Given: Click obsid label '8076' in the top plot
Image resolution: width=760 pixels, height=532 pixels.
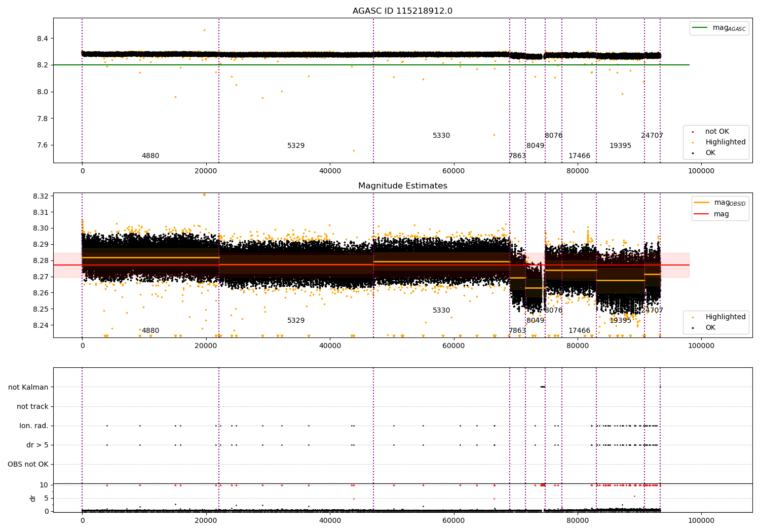Looking at the screenshot, I should (553, 136).
